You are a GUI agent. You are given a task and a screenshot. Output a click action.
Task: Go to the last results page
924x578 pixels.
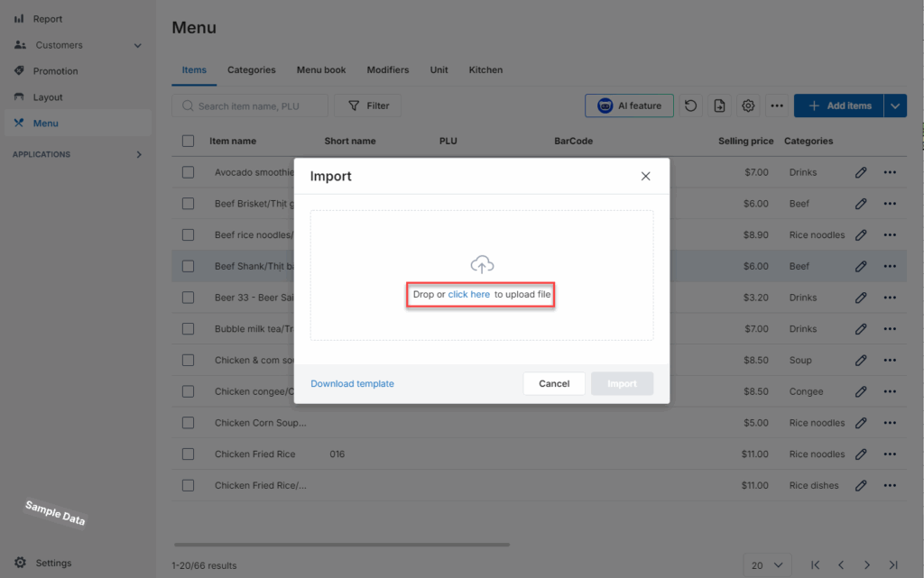tap(893, 565)
